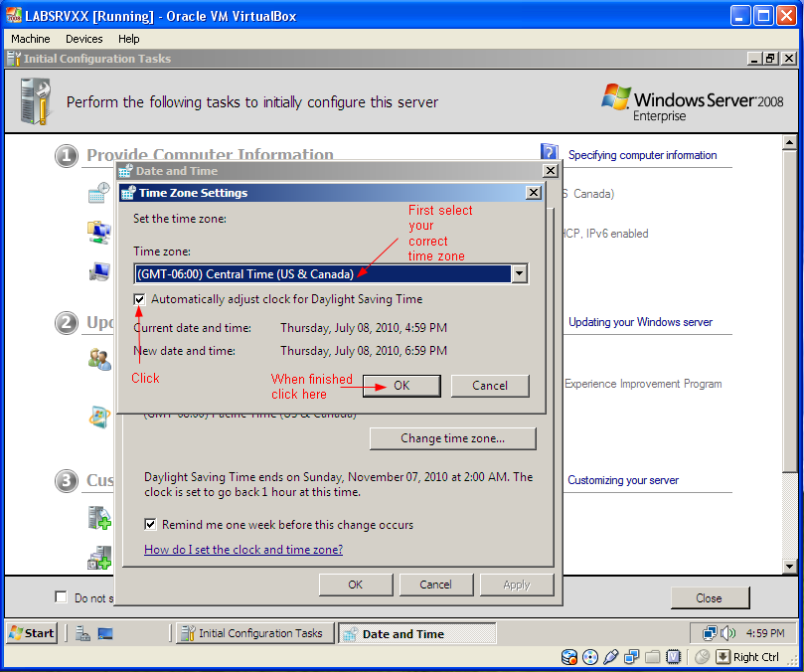Click the Experience Improvement Program text
This screenshot has width=804, height=672.
click(x=643, y=384)
